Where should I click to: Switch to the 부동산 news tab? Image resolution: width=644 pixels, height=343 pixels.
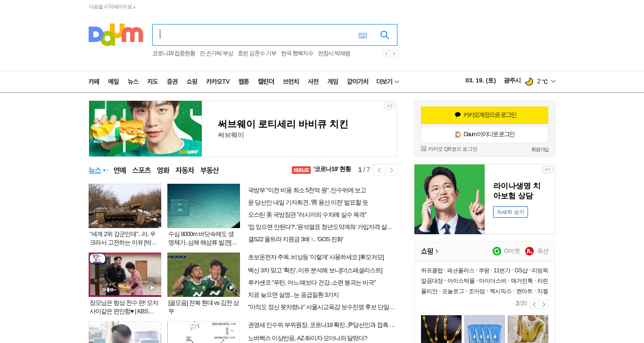(209, 170)
